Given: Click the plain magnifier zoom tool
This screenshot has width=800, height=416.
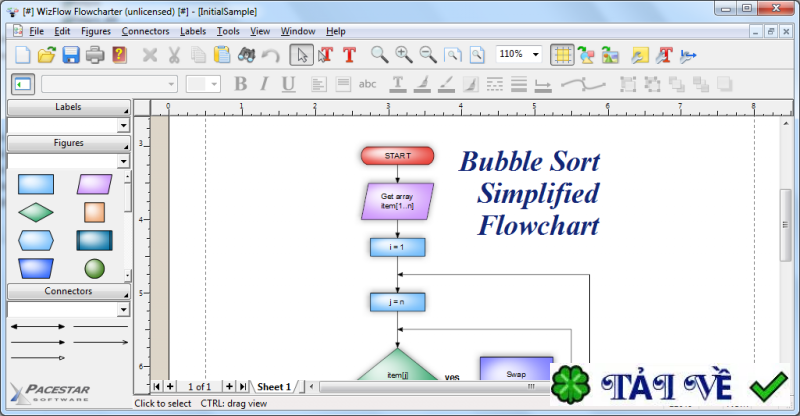Looking at the screenshot, I should [379, 55].
